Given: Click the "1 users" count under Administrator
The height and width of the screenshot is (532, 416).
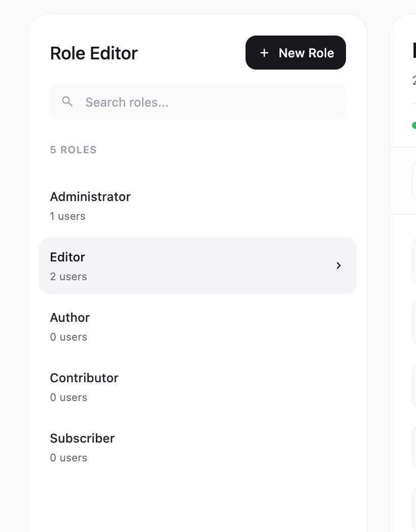Looking at the screenshot, I should 67,216.
